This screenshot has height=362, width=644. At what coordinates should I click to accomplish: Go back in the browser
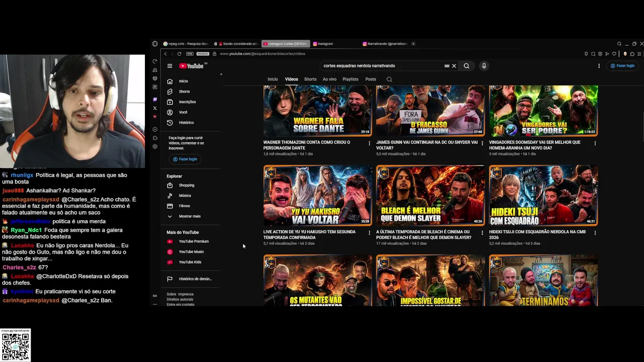pos(166,54)
